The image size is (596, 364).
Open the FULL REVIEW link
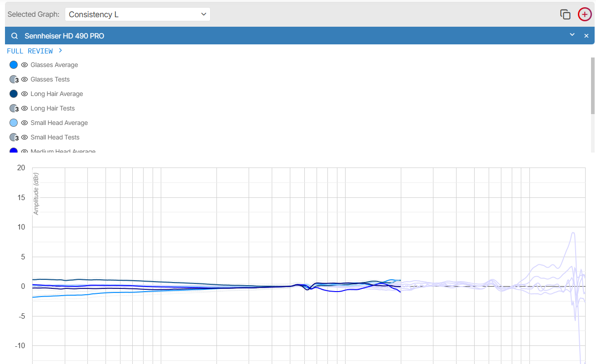click(x=34, y=51)
